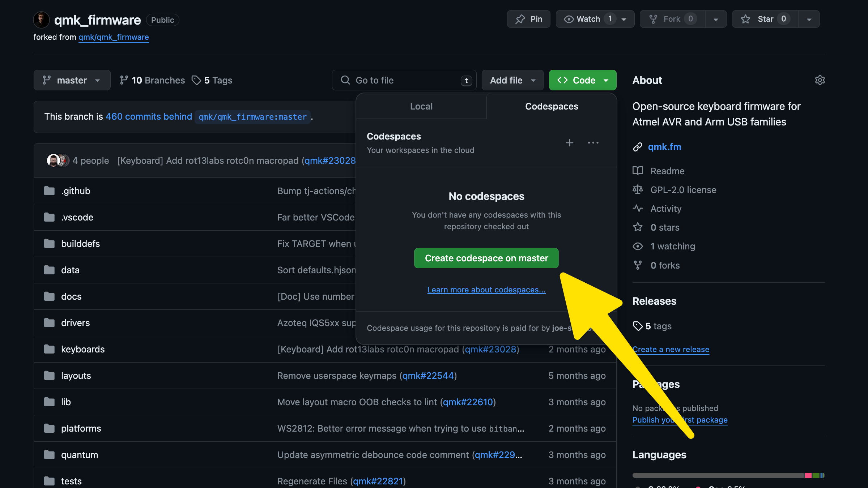Open the layouts folder

coord(76,376)
